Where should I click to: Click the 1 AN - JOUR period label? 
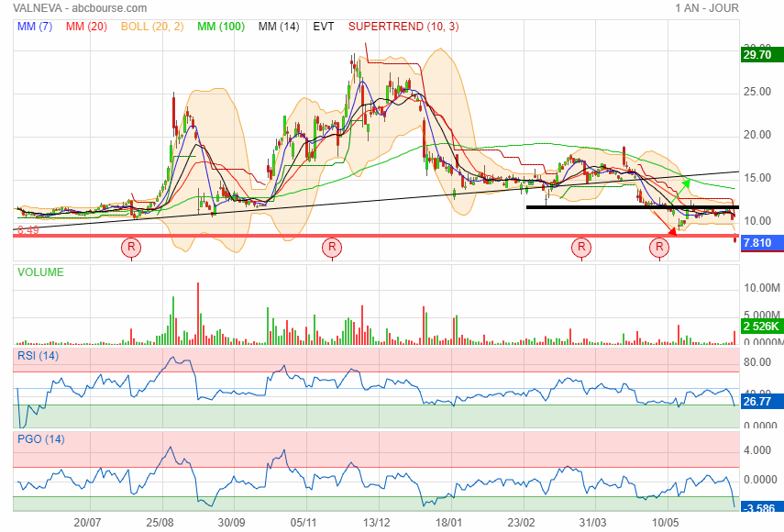coord(707,8)
